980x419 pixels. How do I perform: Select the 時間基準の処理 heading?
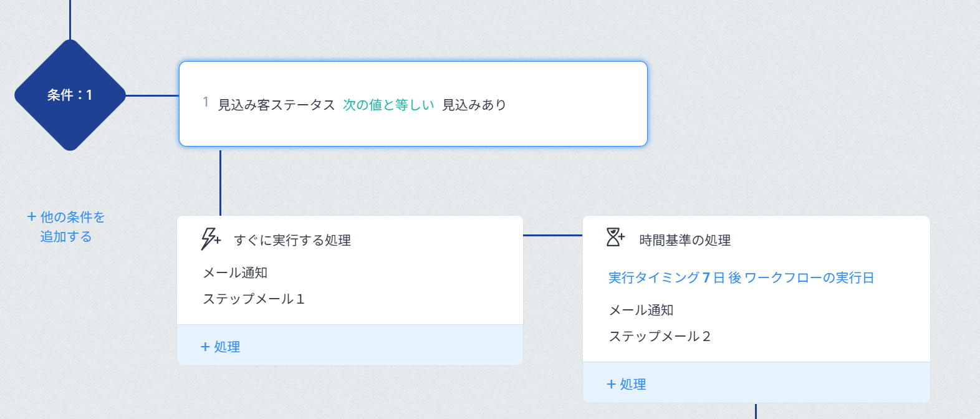pos(685,240)
